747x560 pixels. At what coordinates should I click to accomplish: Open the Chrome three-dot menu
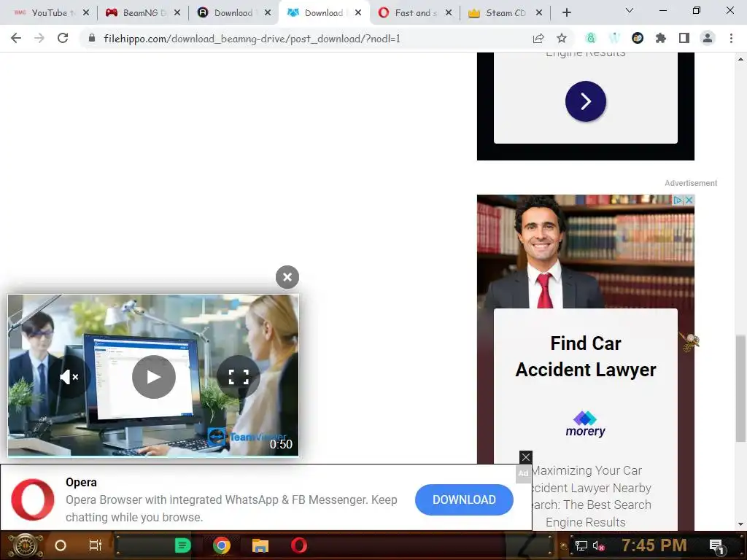click(731, 38)
